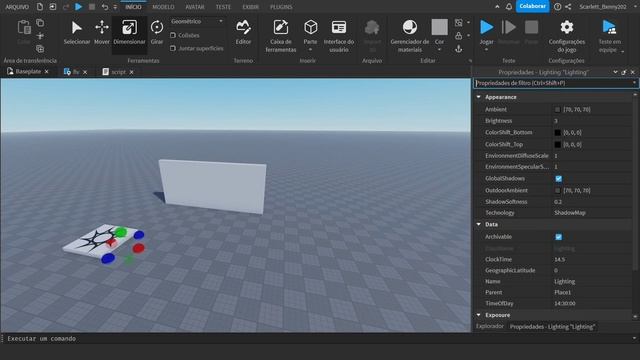Click the ColorShift_Bottom color swatch
Viewport: 640px width, 360px height.
pyautogui.click(x=558, y=133)
